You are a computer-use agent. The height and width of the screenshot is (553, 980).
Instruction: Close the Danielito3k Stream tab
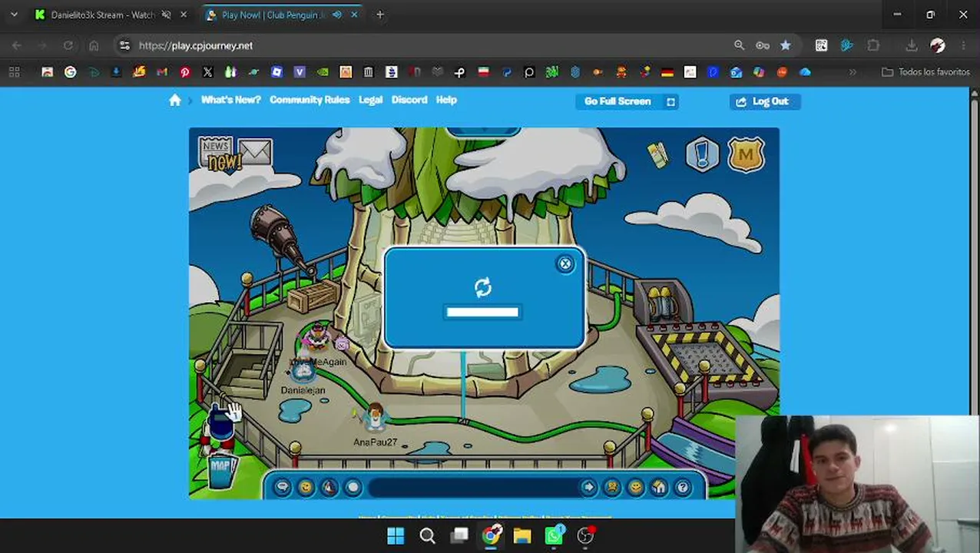coord(184,15)
